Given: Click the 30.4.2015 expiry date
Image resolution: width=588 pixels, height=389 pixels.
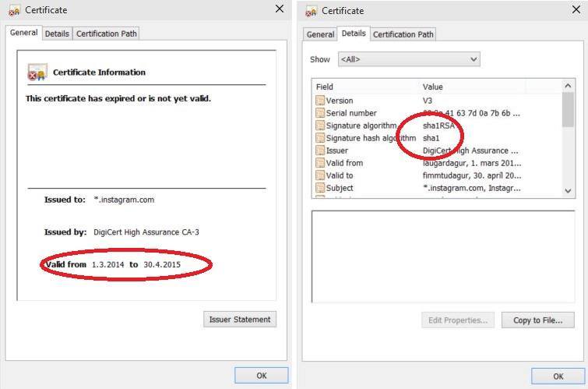Looking at the screenshot, I should tap(162, 265).
